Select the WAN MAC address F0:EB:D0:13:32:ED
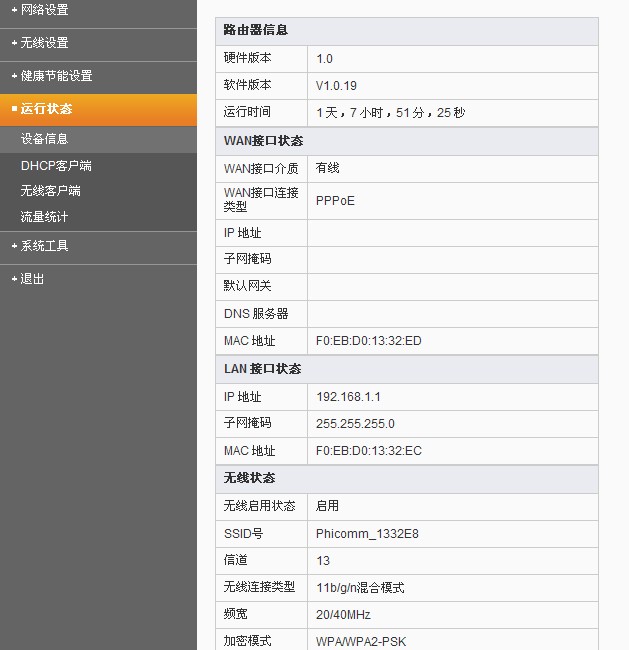The width and height of the screenshot is (629, 650). tap(369, 341)
